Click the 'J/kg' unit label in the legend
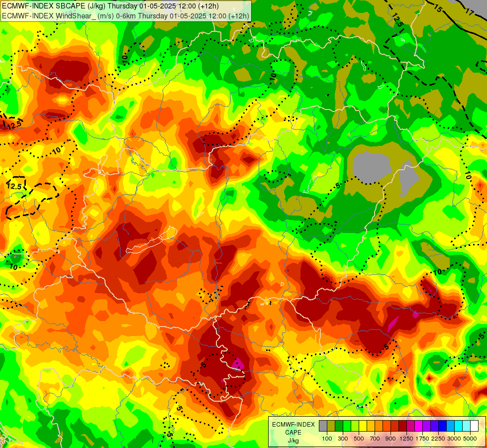487x448 pixels. pyautogui.click(x=293, y=441)
